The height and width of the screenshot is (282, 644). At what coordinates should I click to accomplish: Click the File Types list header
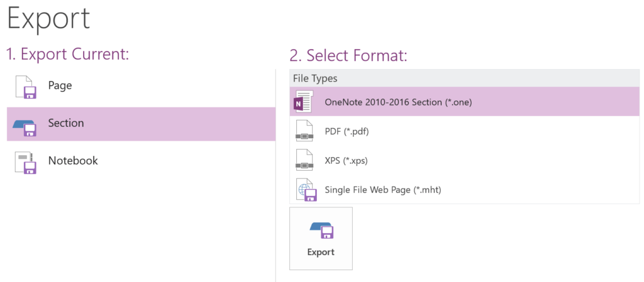pos(465,79)
